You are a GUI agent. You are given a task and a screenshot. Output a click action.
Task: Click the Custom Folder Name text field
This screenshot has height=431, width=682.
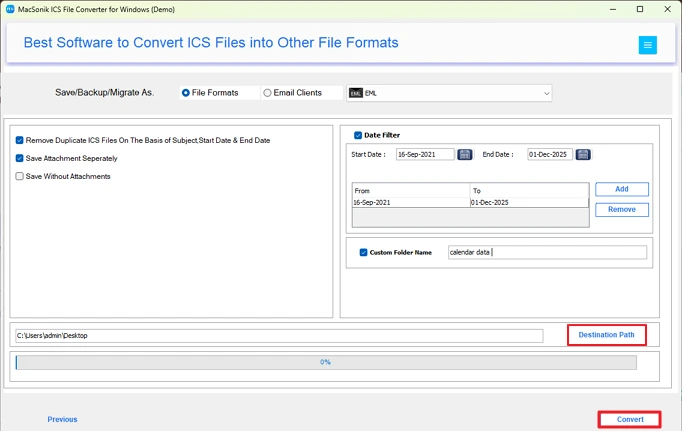tap(547, 252)
